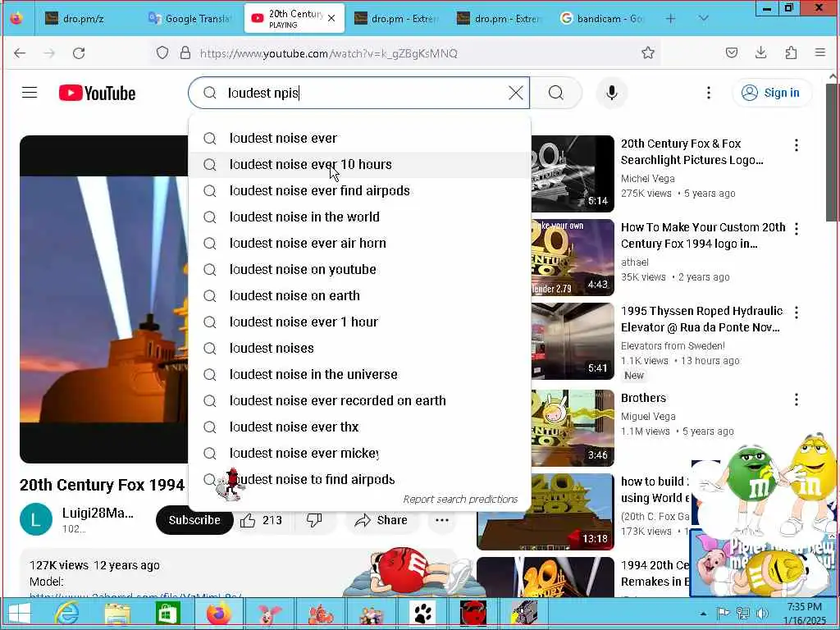Choose suggestion 'loudest noise in the world'

coord(359,217)
